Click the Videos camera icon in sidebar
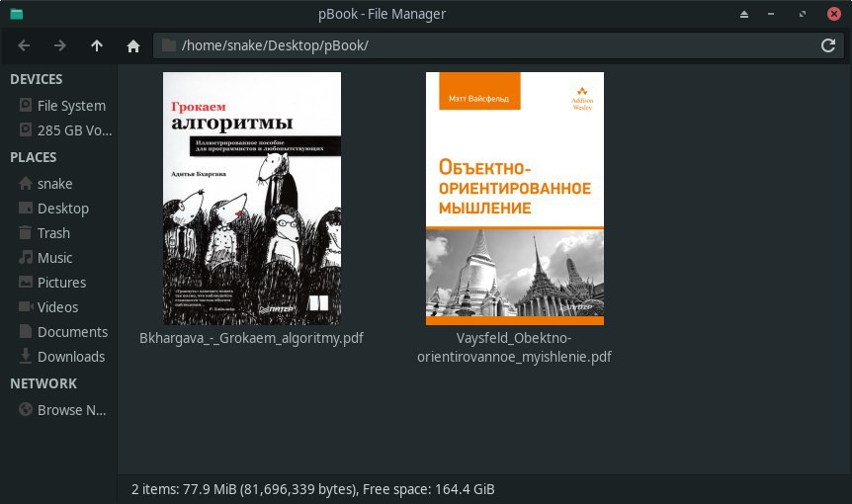 [x=26, y=306]
